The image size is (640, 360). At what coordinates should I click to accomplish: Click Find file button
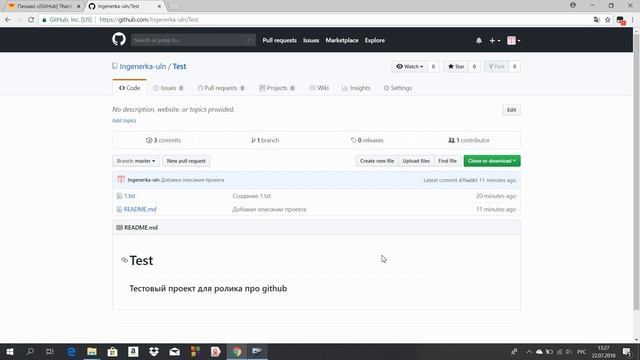click(447, 161)
